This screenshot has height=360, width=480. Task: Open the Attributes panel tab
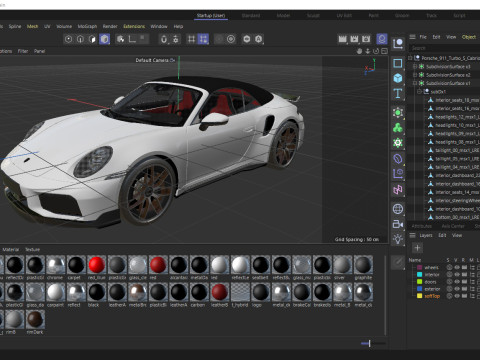click(x=422, y=226)
